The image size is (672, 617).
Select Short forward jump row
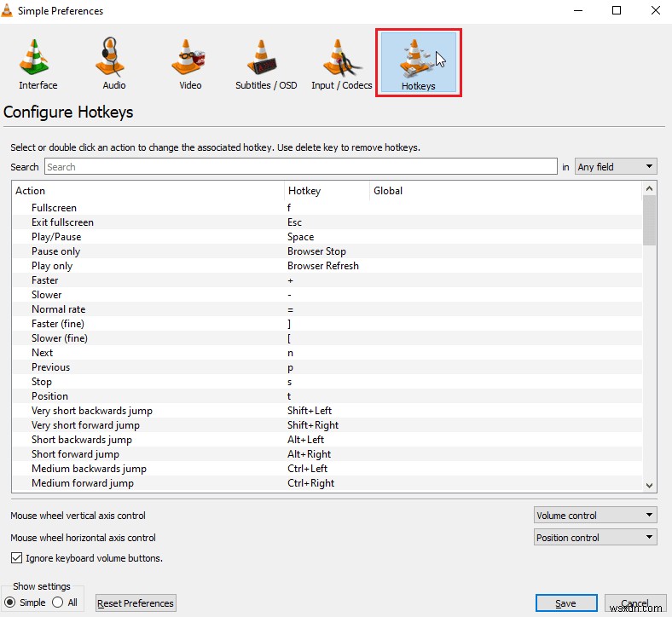(327, 454)
